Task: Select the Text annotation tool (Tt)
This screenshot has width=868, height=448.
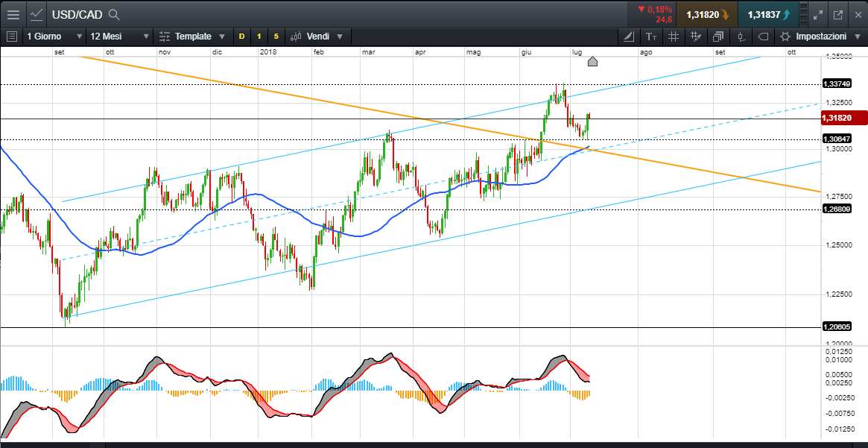Action: pyautogui.click(x=651, y=37)
